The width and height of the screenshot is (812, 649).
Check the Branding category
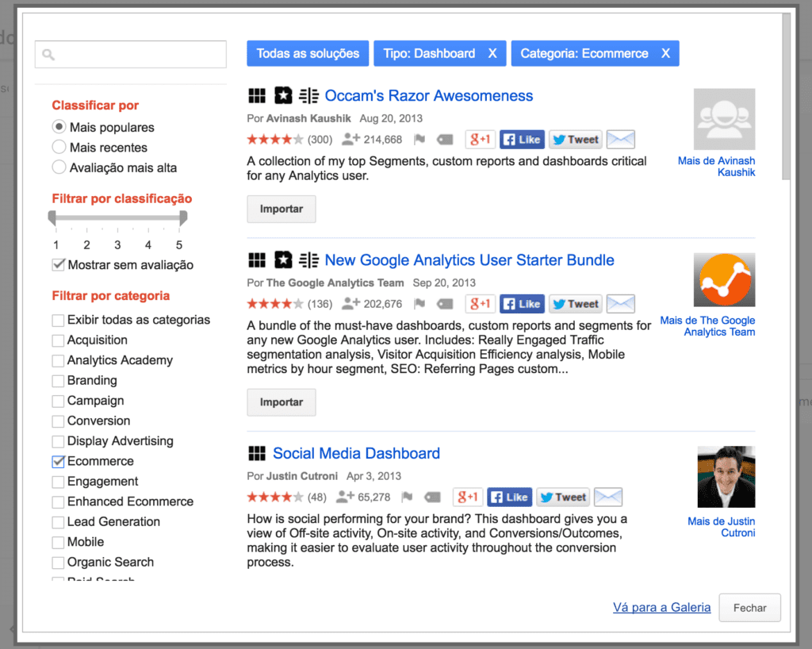coord(58,381)
